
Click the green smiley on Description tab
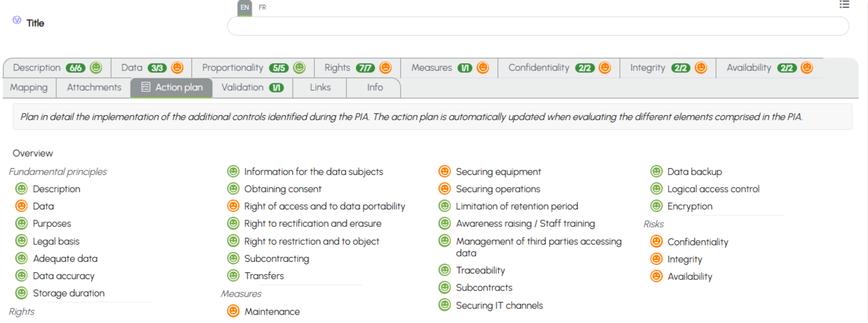tap(96, 67)
